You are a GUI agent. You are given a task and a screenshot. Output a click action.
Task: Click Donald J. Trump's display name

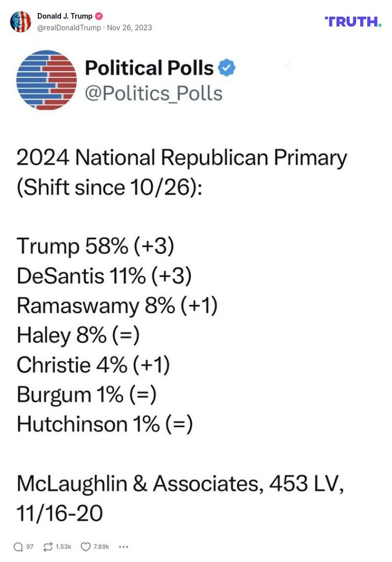tap(64, 16)
